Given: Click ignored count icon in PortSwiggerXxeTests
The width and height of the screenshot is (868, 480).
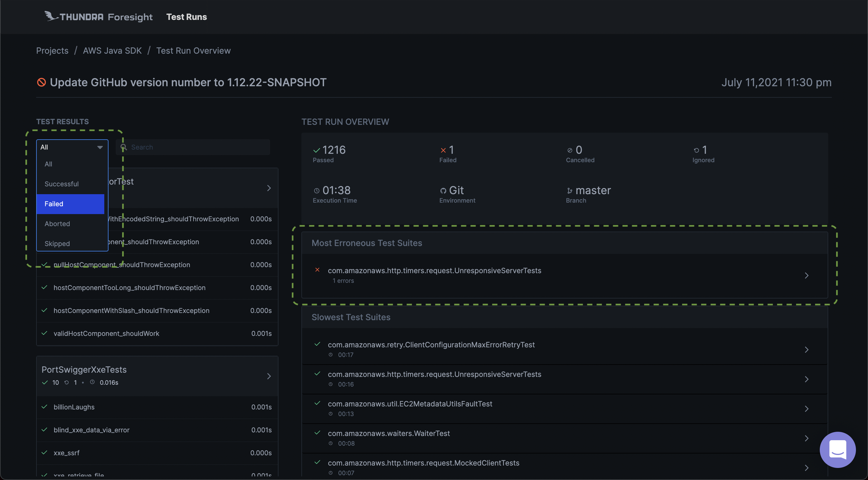Looking at the screenshot, I should pos(66,382).
